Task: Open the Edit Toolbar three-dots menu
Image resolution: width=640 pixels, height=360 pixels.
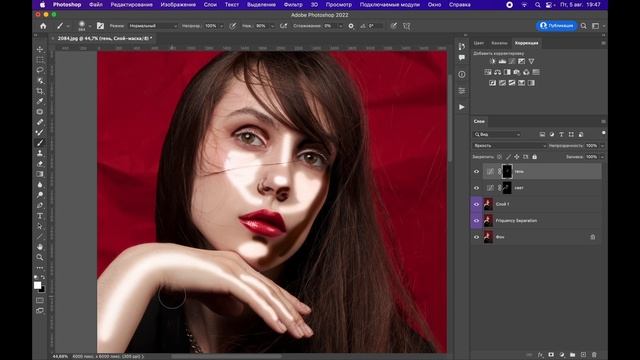Action: 40,268
